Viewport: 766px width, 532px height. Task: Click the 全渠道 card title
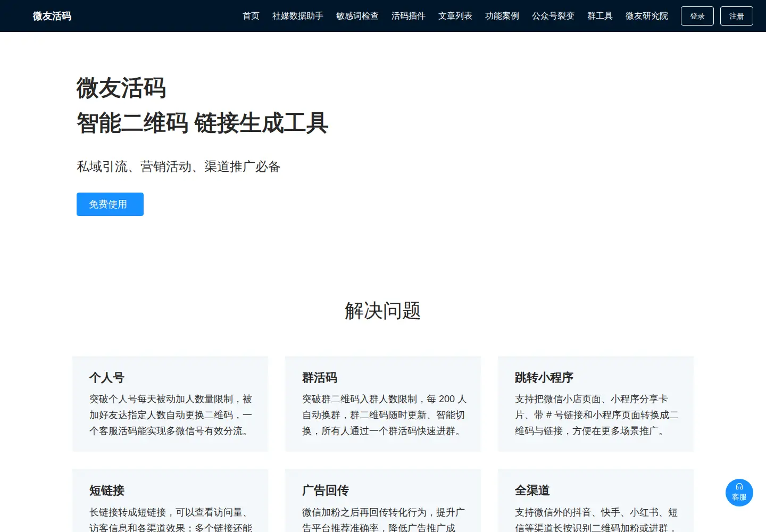click(532, 491)
